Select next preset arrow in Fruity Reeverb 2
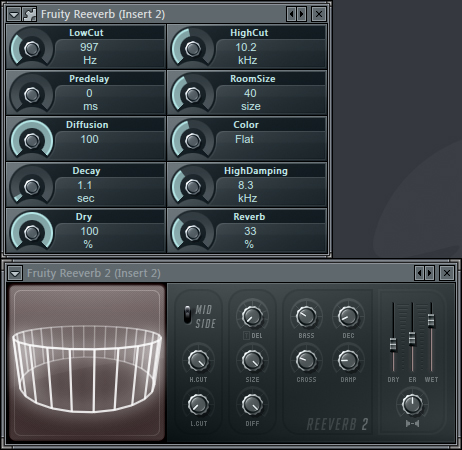The width and height of the screenshot is (462, 450). [x=430, y=273]
